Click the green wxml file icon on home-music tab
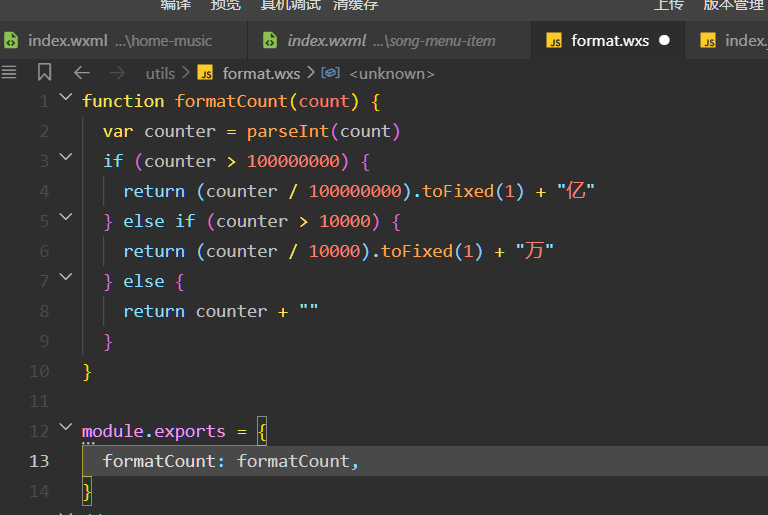The width and height of the screenshot is (768, 515). [x=11, y=41]
